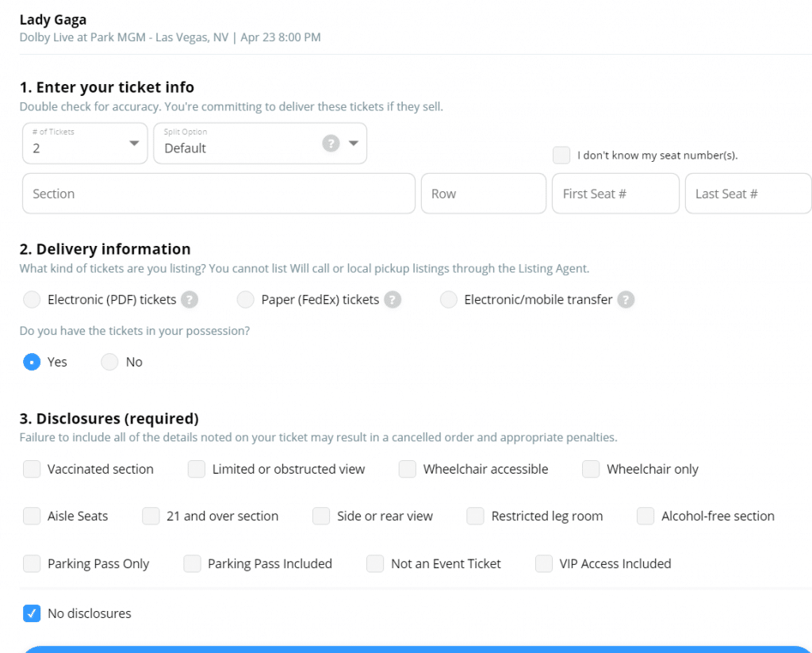812x653 pixels.
Task: Click the First Seat # field
Action: [x=615, y=194]
